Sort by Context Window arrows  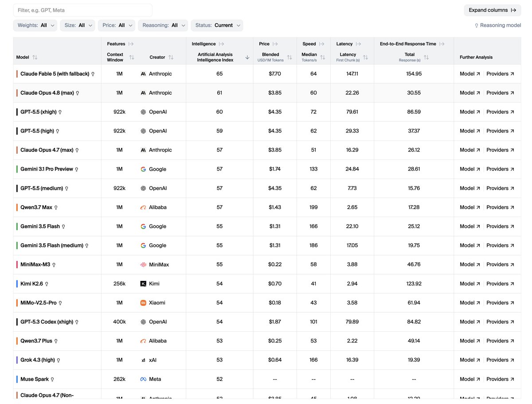point(132,57)
